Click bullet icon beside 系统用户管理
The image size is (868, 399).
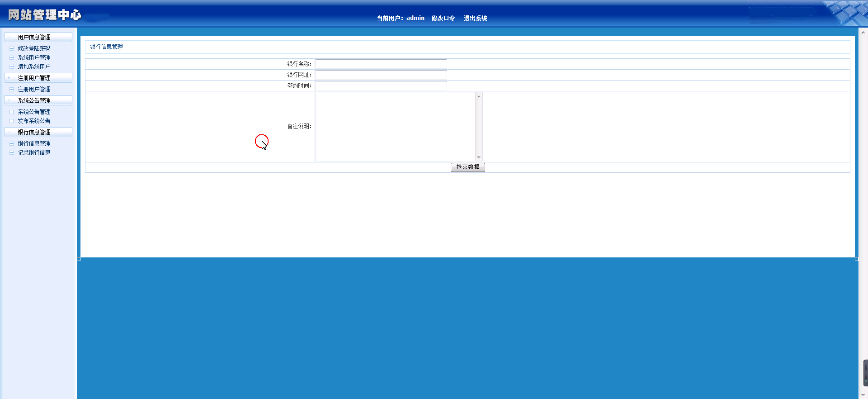pos(12,57)
